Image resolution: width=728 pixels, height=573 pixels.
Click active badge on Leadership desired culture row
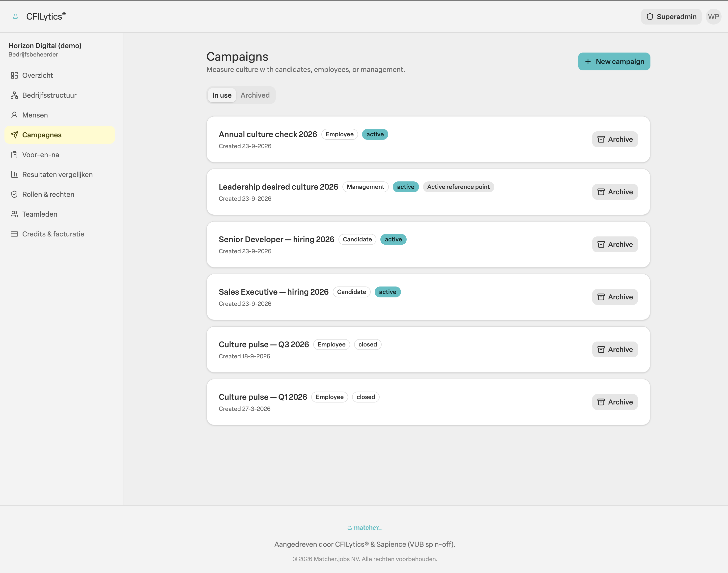(x=406, y=187)
